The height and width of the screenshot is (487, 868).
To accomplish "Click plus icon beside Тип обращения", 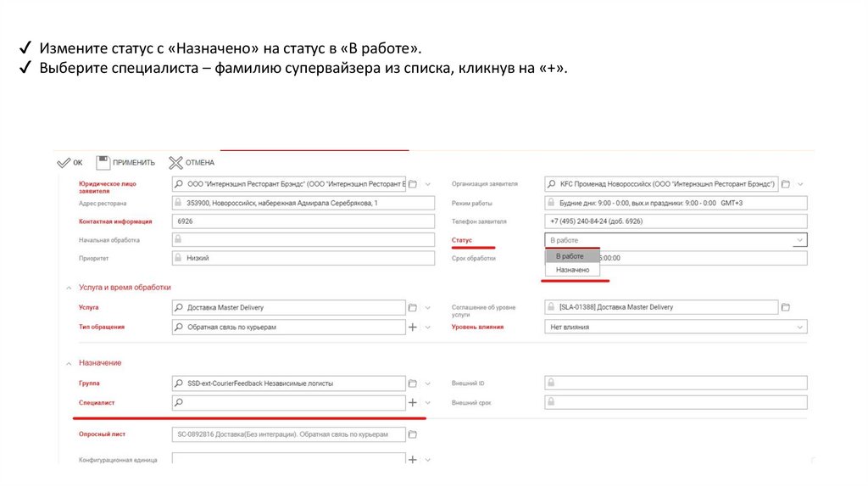I will click(x=413, y=327).
